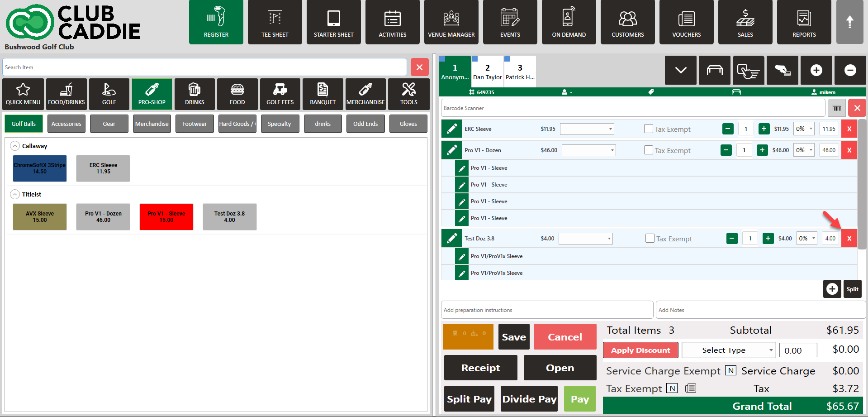868x417 pixels.
Task: Clear the Search Item field
Action: click(x=419, y=67)
